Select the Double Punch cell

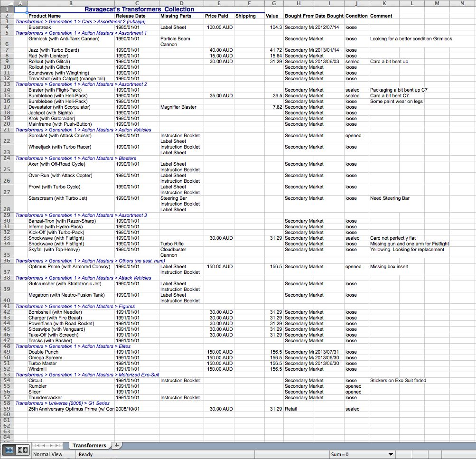71,352
